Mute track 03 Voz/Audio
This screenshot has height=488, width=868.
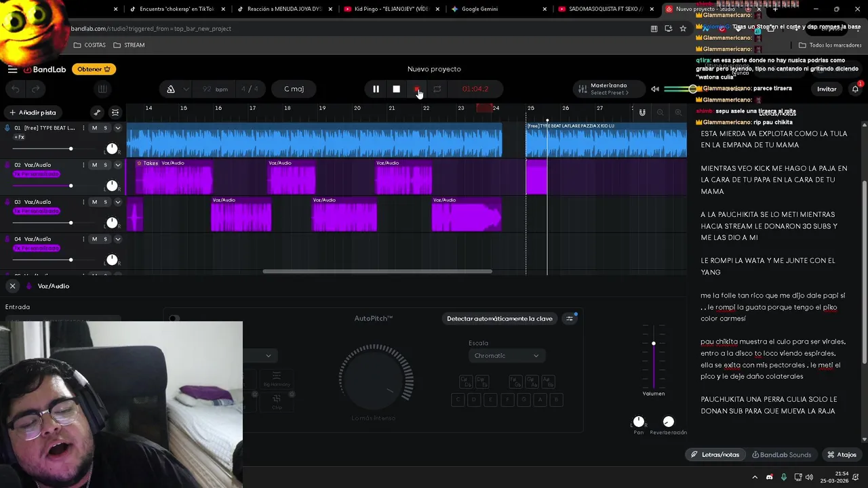[94, 202]
